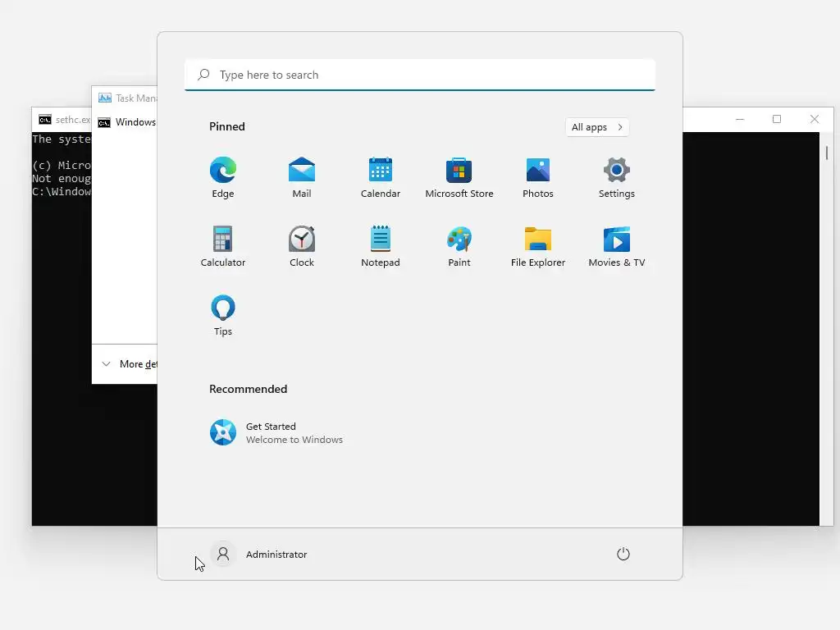Viewport: 840px width, 630px height.
Task: Open Settings from pinned apps
Action: coord(617,177)
